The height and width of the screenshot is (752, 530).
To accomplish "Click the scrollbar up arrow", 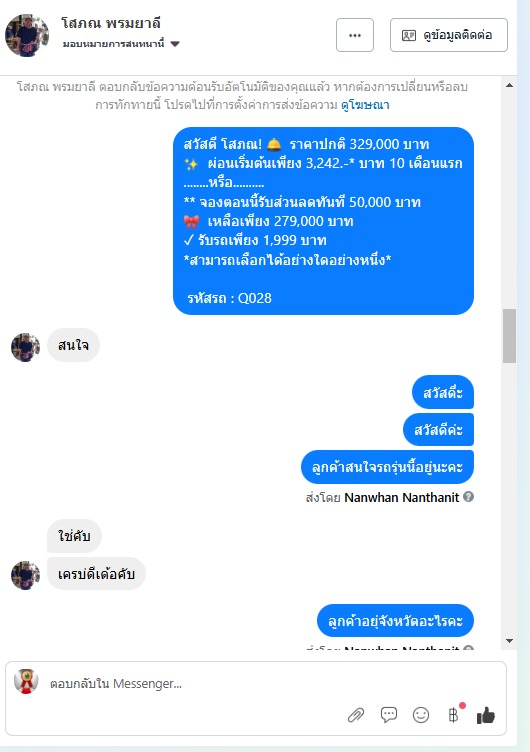I will pyautogui.click(x=509, y=85).
